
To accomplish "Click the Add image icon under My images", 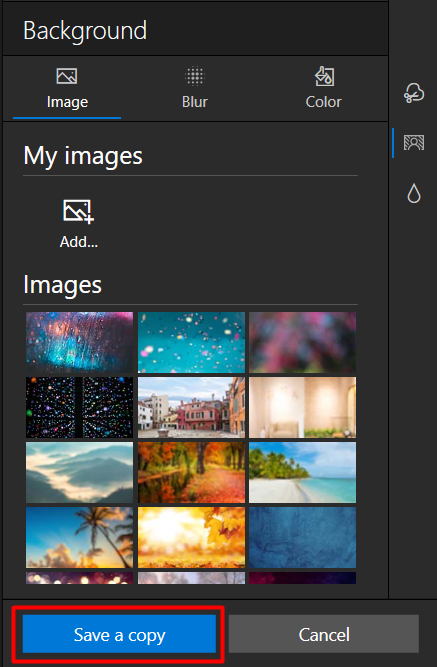I will click(x=78, y=211).
